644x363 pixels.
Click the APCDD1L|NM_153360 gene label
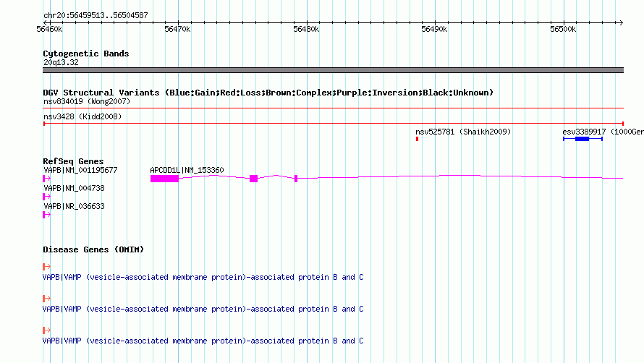pos(187,170)
